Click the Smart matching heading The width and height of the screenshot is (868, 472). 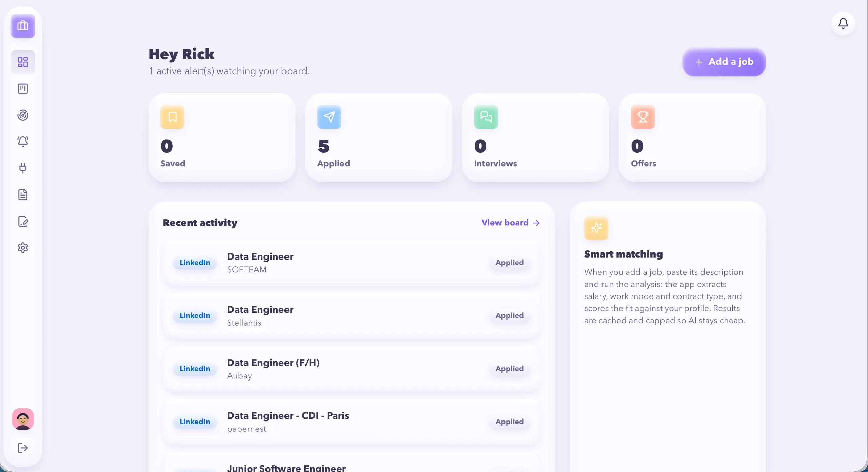pyautogui.click(x=623, y=254)
